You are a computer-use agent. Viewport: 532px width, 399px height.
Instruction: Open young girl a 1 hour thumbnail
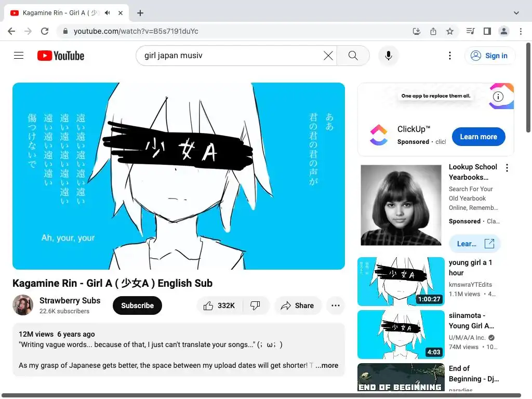coord(401,281)
